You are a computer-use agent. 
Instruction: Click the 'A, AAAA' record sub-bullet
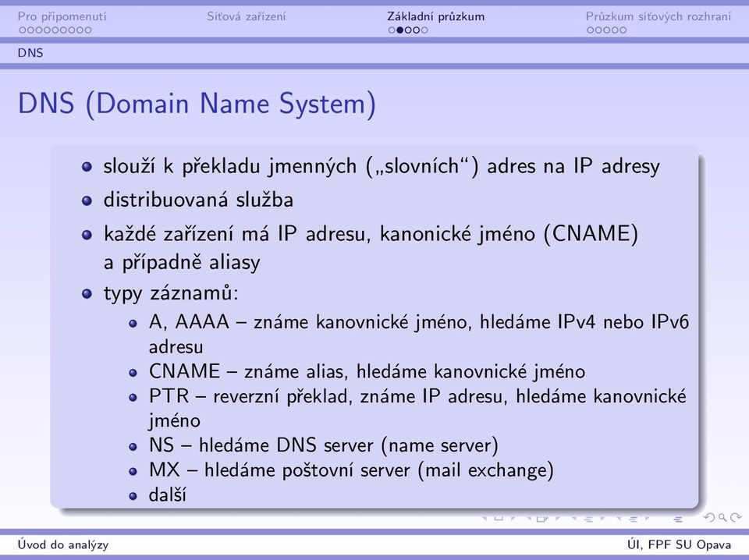point(419,334)
